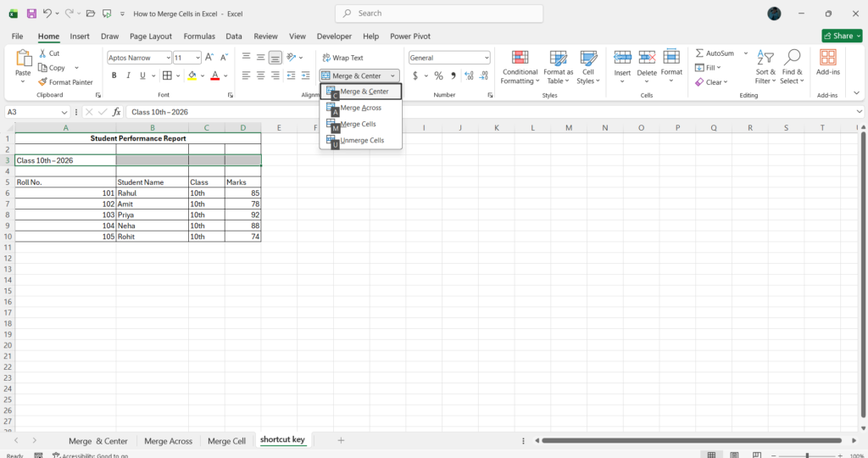Viewport: 868px width, 458px height.
Task: Click in the Search box
Action: click(439, 14)
